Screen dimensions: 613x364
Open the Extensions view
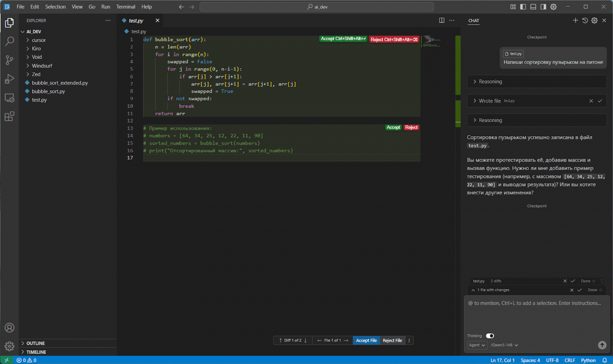pyautogui.click(x=9, y=117)
